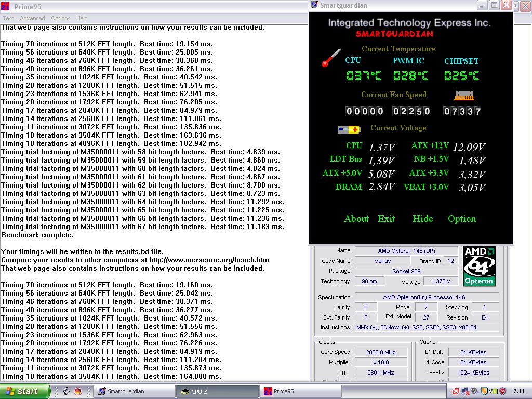Open the Help menu in Prime95
Viewport: 532px width, 399px height.
click(x=82, y=18)
